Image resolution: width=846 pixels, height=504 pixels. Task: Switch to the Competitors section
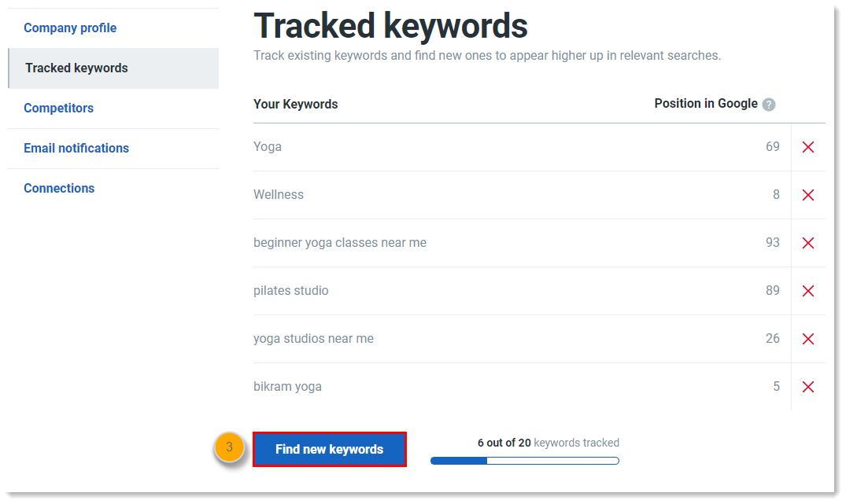point(58,108)
